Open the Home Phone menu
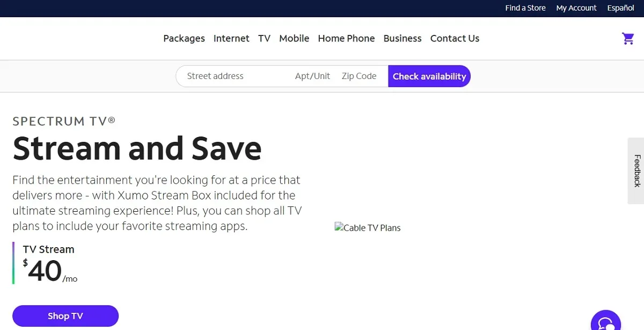The width and height of the screenshot is (644, 330). click(x=346, y=38)
